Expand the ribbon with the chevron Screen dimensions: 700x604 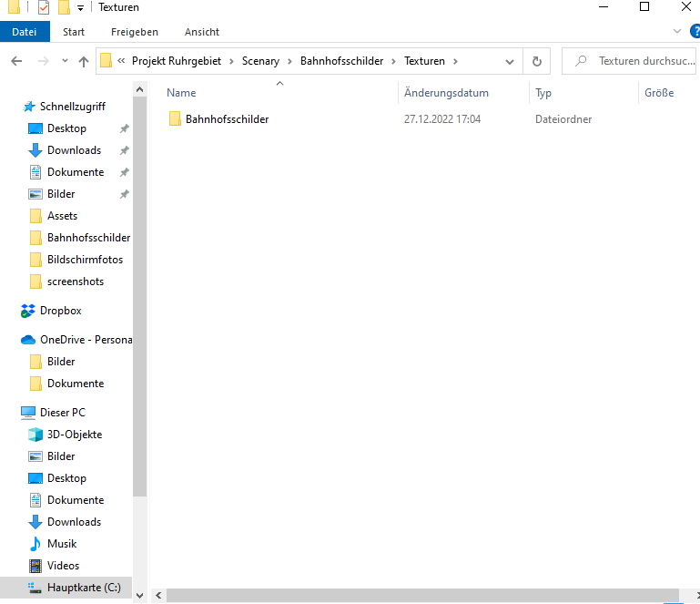coord(676,31)
